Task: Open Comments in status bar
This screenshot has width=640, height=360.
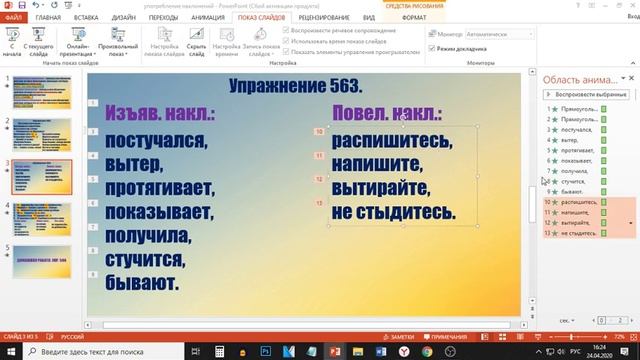Action: [445, 337]
